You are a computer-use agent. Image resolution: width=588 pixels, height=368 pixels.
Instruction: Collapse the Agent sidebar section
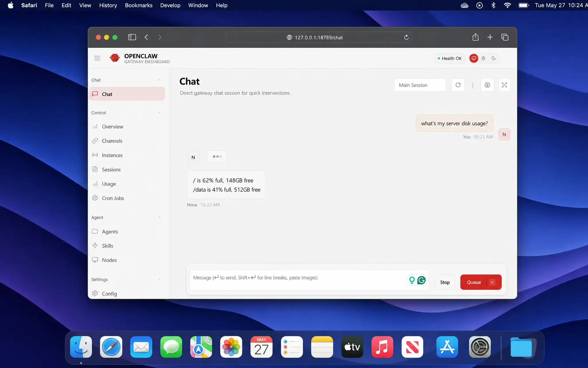coord(160,217)
